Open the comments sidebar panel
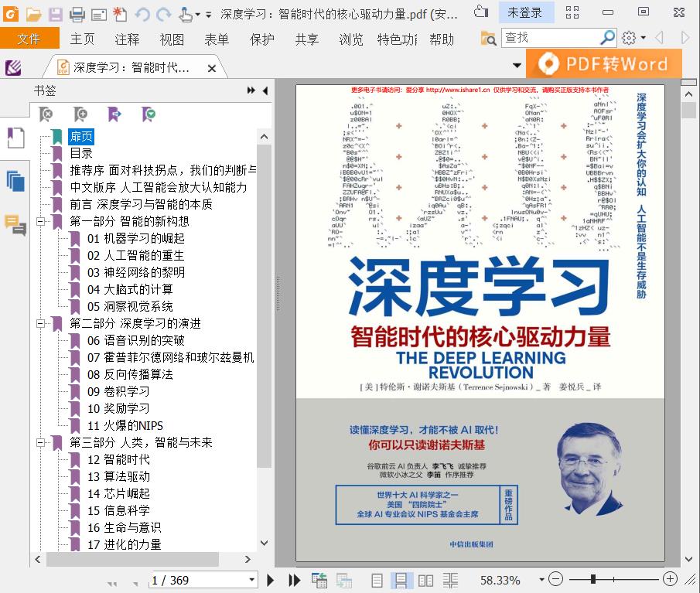This screenshot has height=593, width=700. pyautogui.click(x=15, y=224)
